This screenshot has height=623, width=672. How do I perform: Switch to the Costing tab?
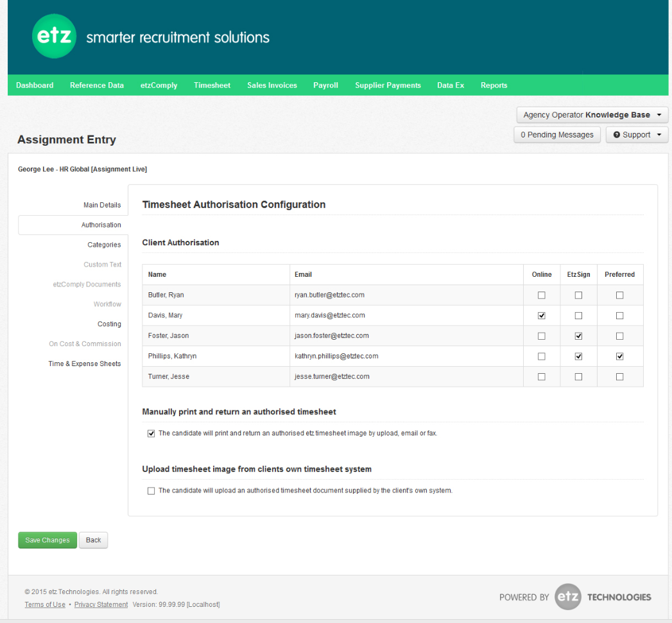pos(109,324)
